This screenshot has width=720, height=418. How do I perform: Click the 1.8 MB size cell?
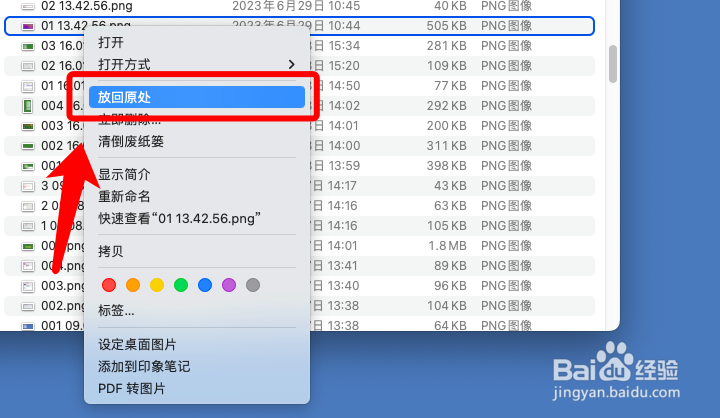pos(448,246)
